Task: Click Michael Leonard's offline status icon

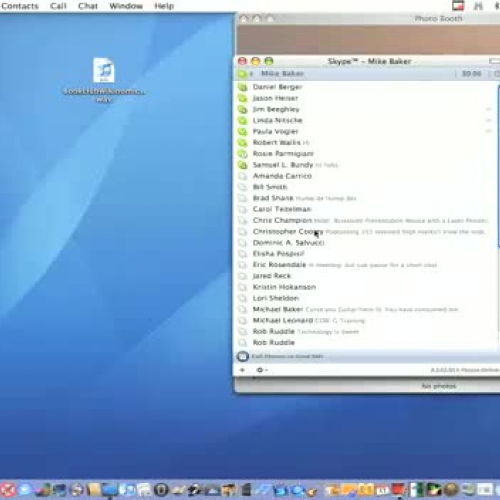Action: [x=243, y=321]
